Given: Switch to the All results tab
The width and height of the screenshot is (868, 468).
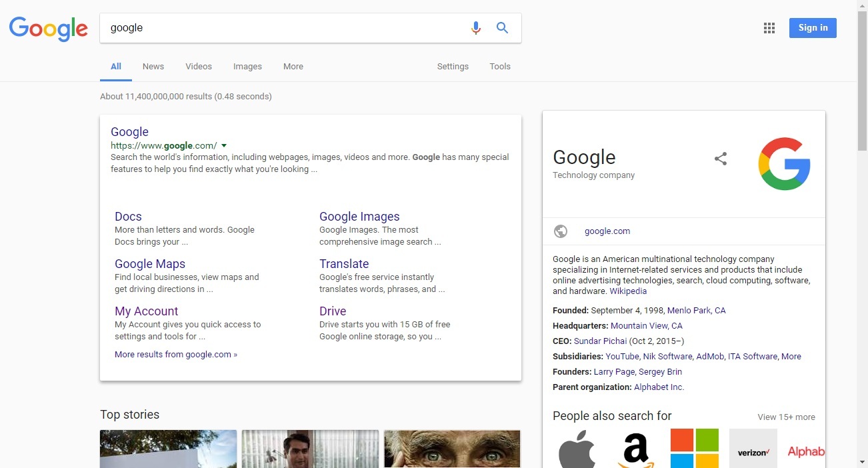Looking at the screenshot, I should (116, 67).
